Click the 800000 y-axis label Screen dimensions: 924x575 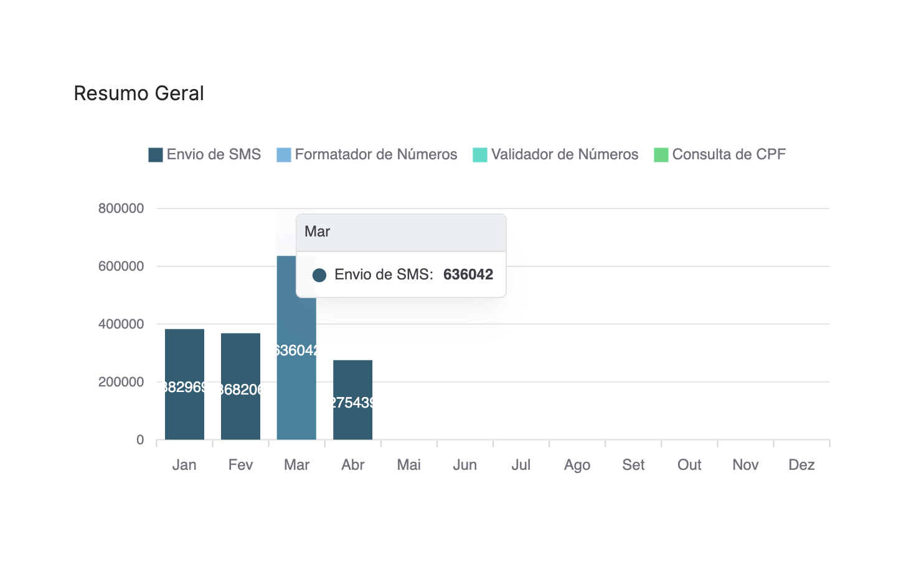(x=122, y=208)
